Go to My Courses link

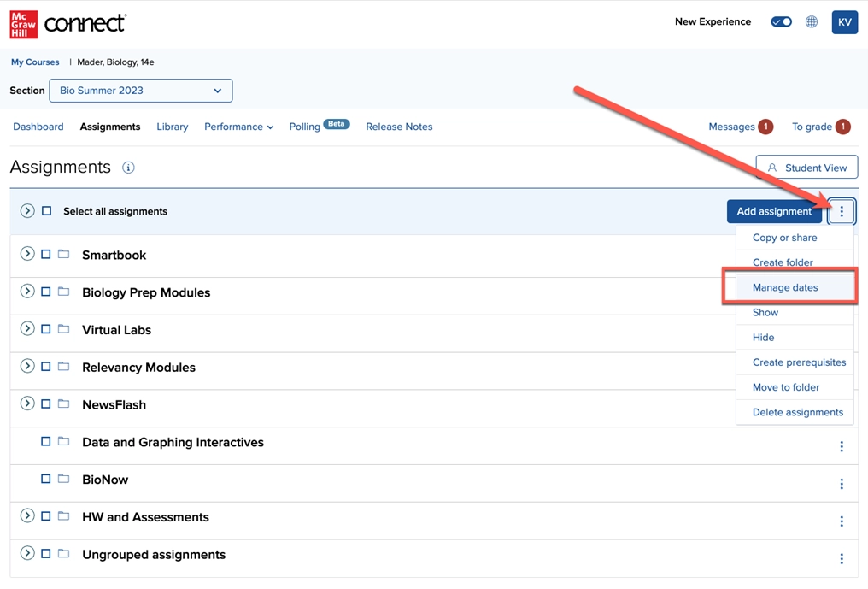tap(35, 62)
